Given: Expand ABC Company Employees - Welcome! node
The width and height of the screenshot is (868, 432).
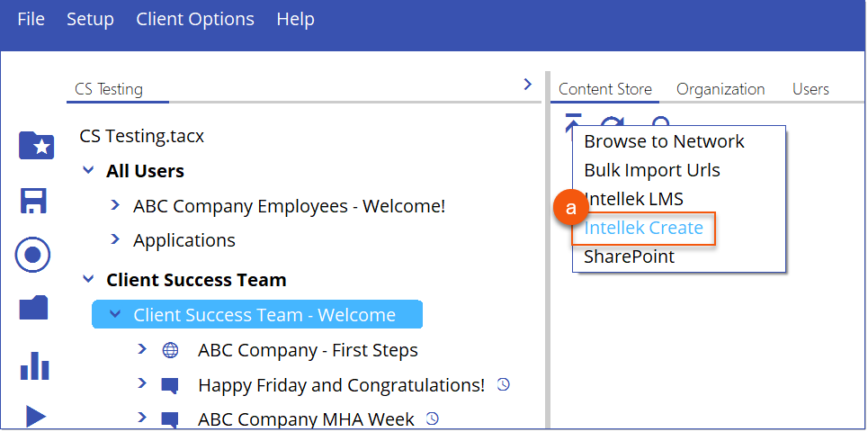Looking at the screenshot, I should (114, 205).
